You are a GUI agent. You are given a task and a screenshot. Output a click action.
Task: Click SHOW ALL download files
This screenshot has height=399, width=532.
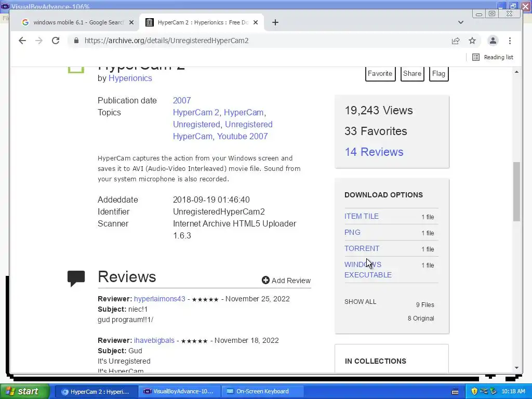click(x=361, y=302)
